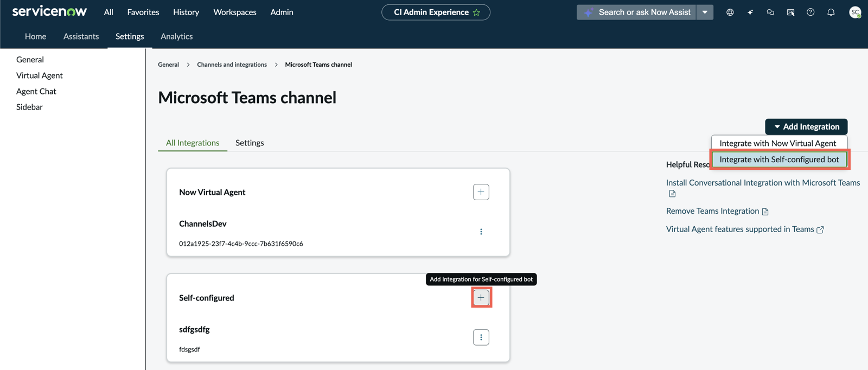
Task: Click the Channels and integrations breadcrumb
Action: click(x=232, y=65)
